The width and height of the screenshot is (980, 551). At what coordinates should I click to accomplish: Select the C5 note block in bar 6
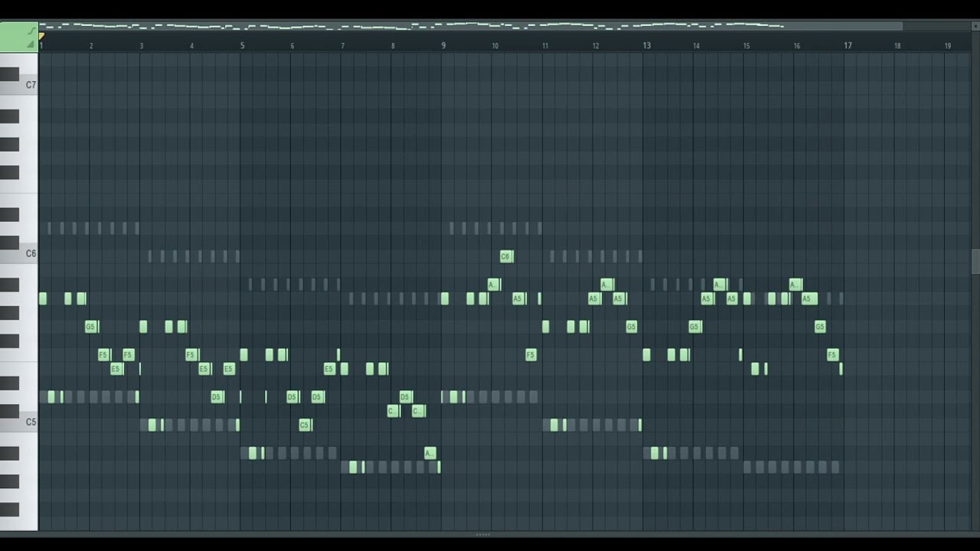305,425
